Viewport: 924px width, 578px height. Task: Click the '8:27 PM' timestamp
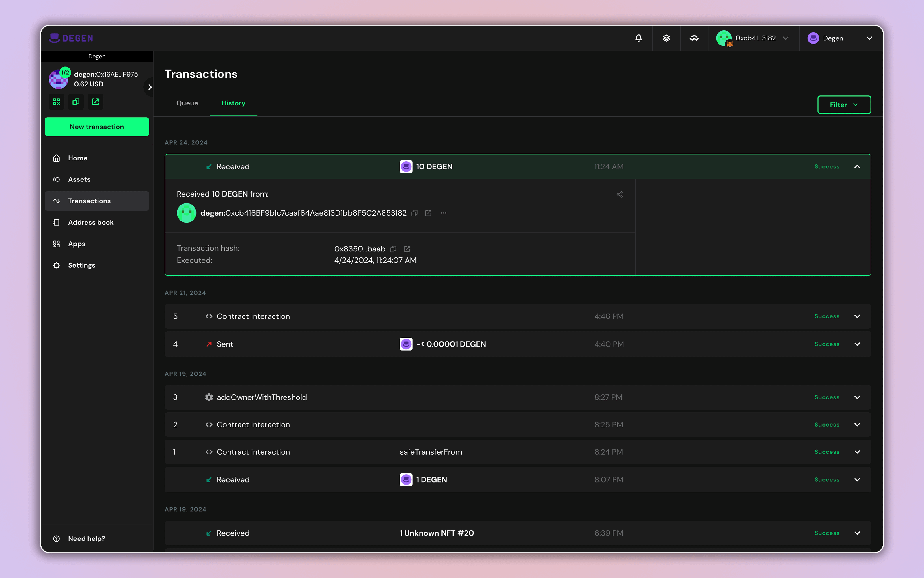(x=608, y=397)
